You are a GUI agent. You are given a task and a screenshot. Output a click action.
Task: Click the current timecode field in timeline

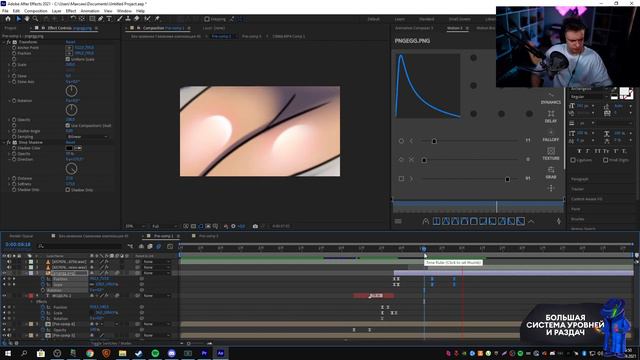pos(18,244)
